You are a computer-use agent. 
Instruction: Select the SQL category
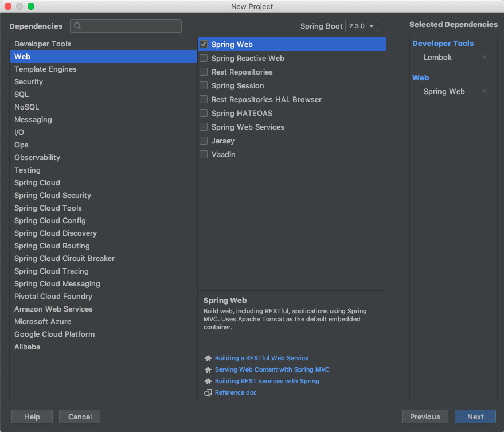(x=103, y=94)
